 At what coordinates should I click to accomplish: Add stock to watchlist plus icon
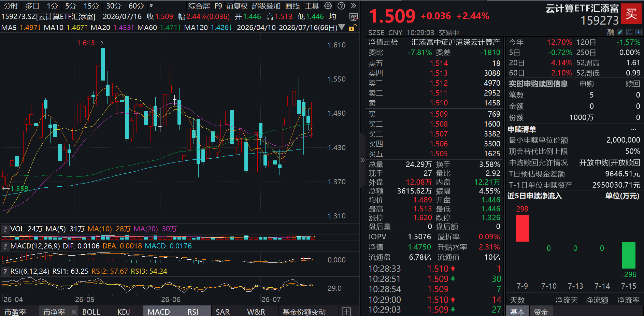coord(639,32)
